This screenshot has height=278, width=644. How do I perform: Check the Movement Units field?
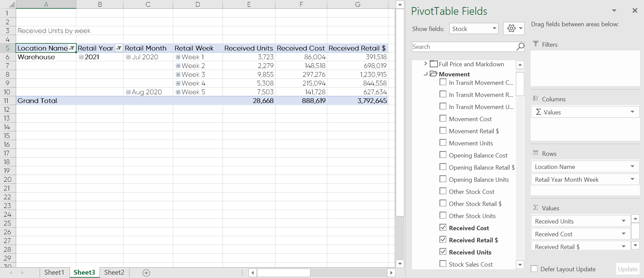click(443, 143)
